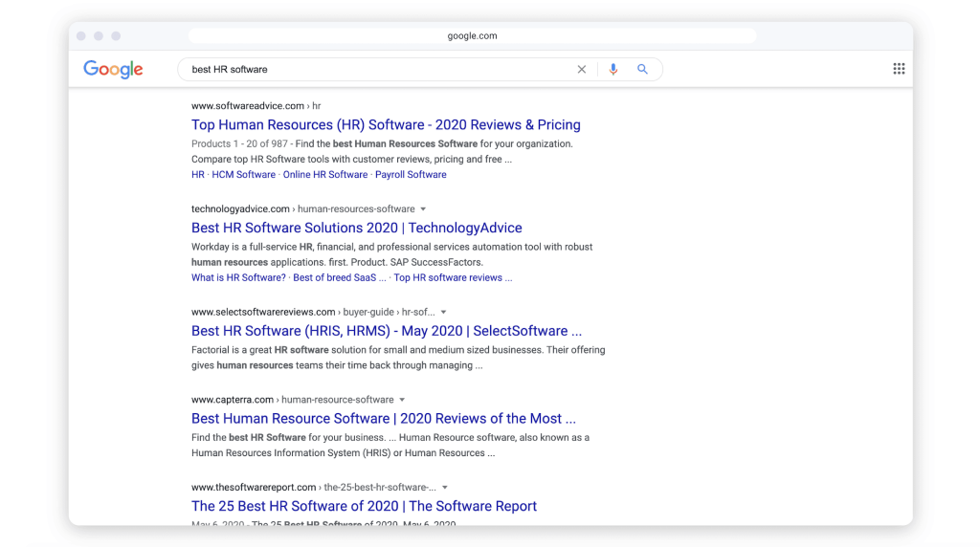Screen dimensions: 980x547
Task: Click the 'What is HR Software?' sitelink
Action: pos(238,278)
